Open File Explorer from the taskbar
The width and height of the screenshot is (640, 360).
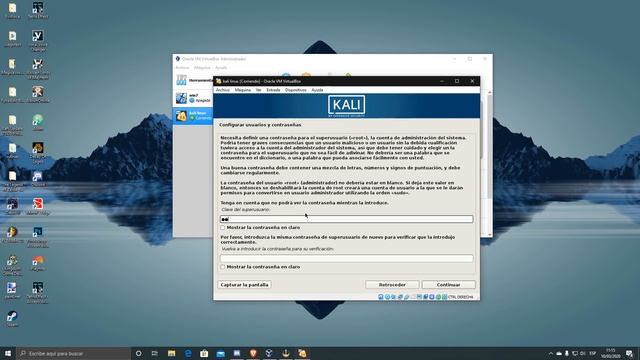click(x=171, y=353)
